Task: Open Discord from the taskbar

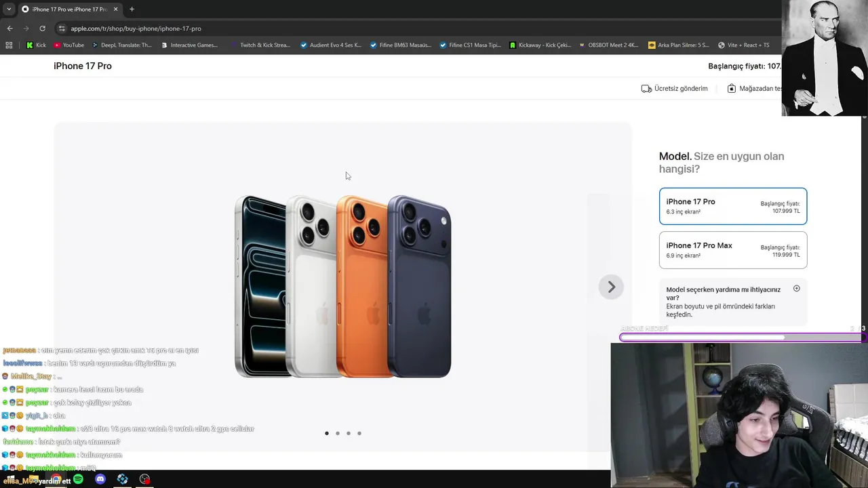Action: coord(100,479)
